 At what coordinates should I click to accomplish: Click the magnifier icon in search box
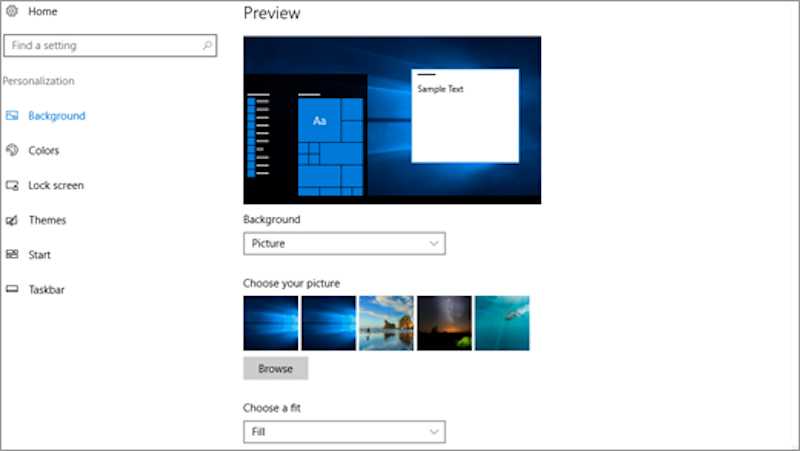[207, 45]
